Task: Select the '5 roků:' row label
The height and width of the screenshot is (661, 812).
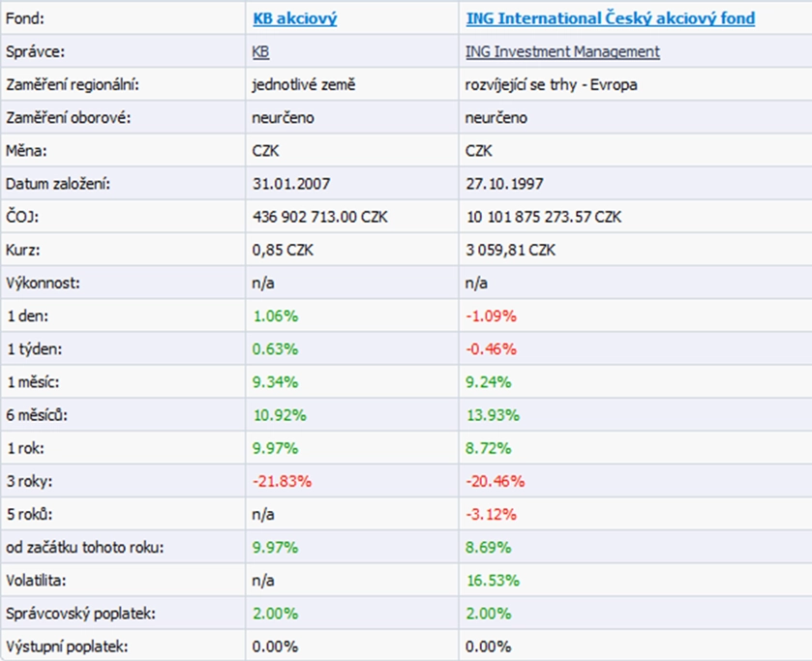Action: coord(29,515)
